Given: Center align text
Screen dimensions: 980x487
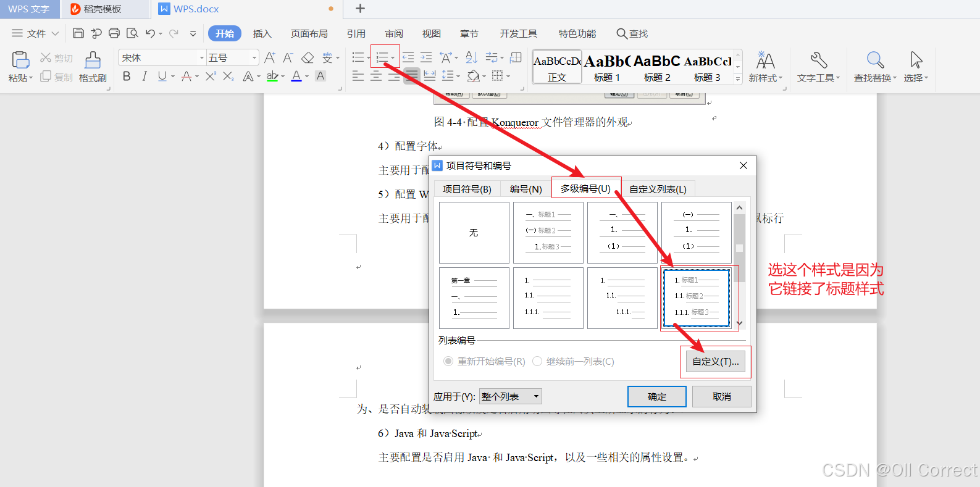Looking at the screenshot, I should (x=376, y=76).
